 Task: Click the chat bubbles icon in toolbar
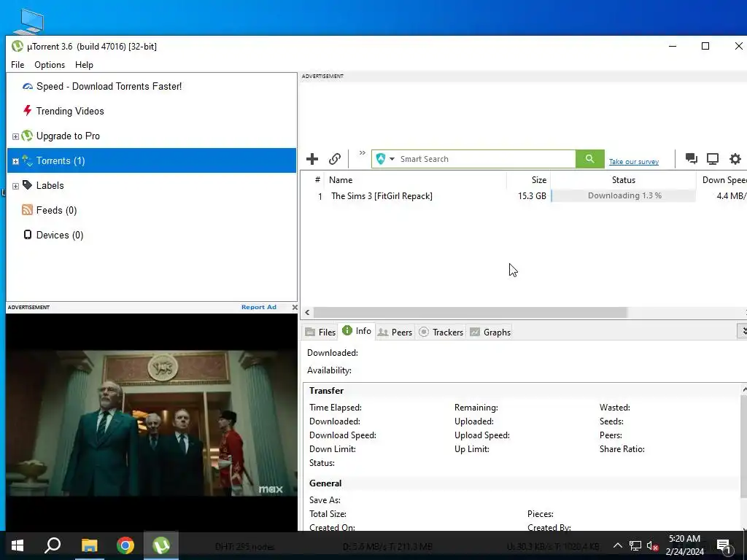[x=692, y=158]
